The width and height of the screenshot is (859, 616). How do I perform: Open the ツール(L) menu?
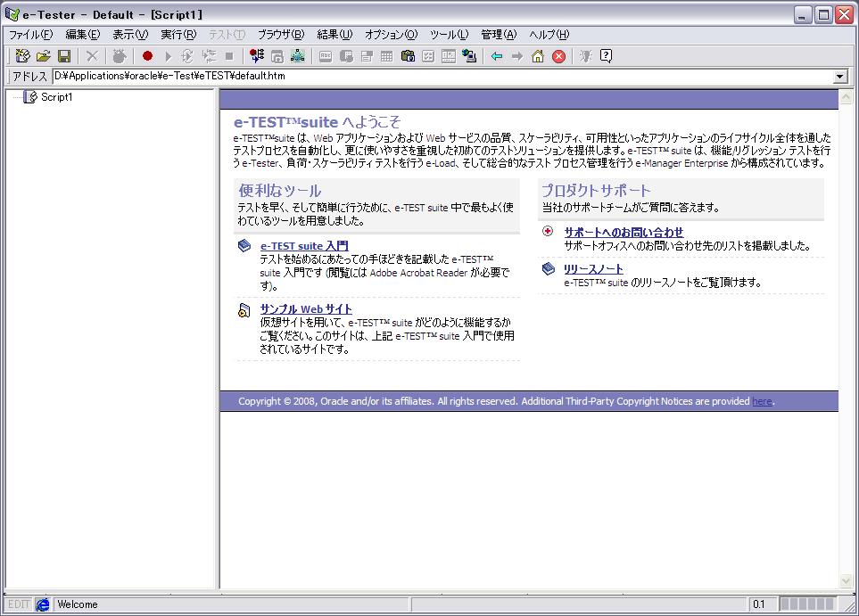[x=450, y=35]
